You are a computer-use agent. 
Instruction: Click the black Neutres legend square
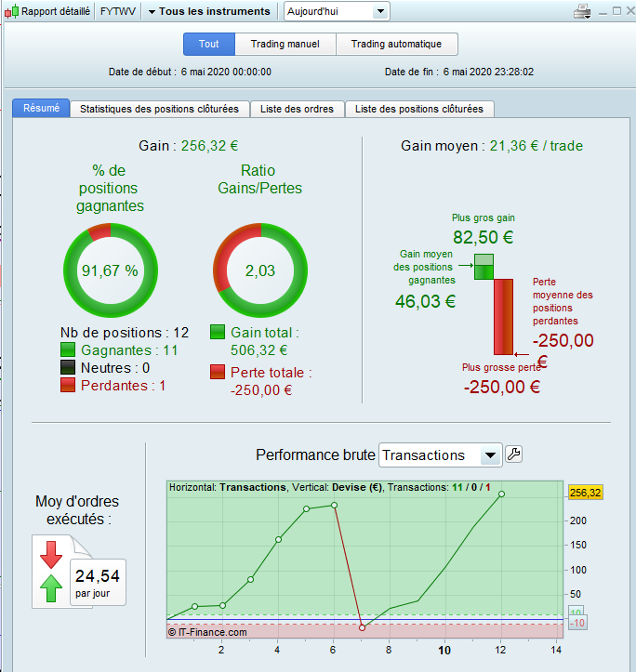pyautogui.click(x=68, y=367)
